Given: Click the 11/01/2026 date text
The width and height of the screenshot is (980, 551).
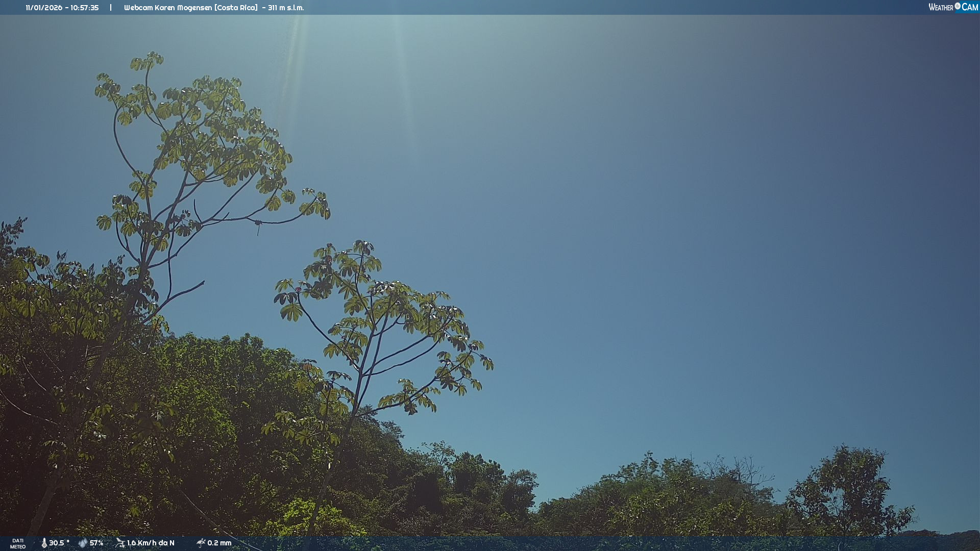Looking at the screenshot, I should click(x=44, y=8).
